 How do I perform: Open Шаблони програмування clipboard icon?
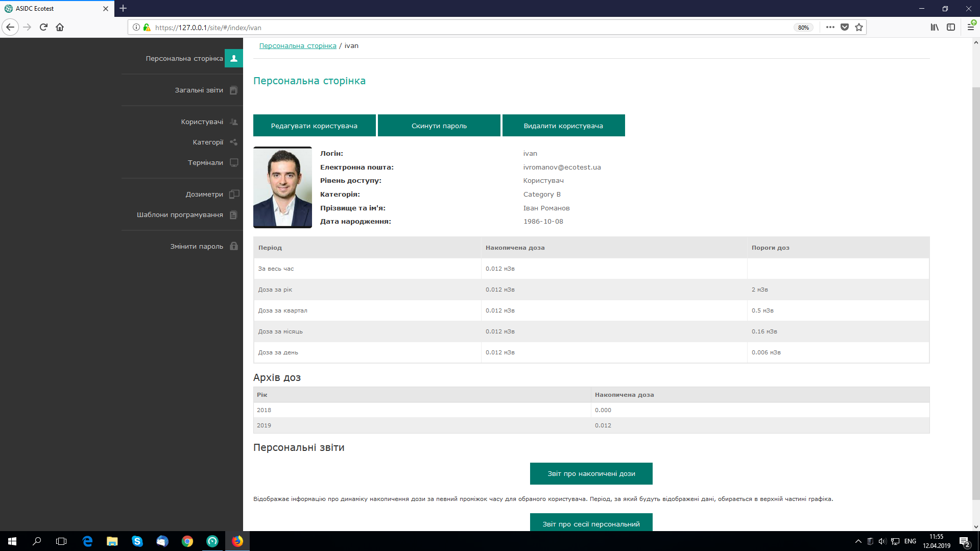coord(234,215)
